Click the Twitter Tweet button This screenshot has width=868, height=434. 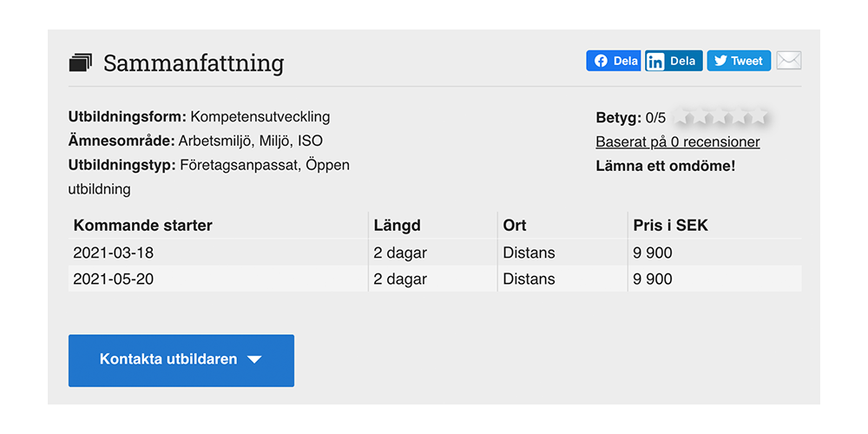739,61
